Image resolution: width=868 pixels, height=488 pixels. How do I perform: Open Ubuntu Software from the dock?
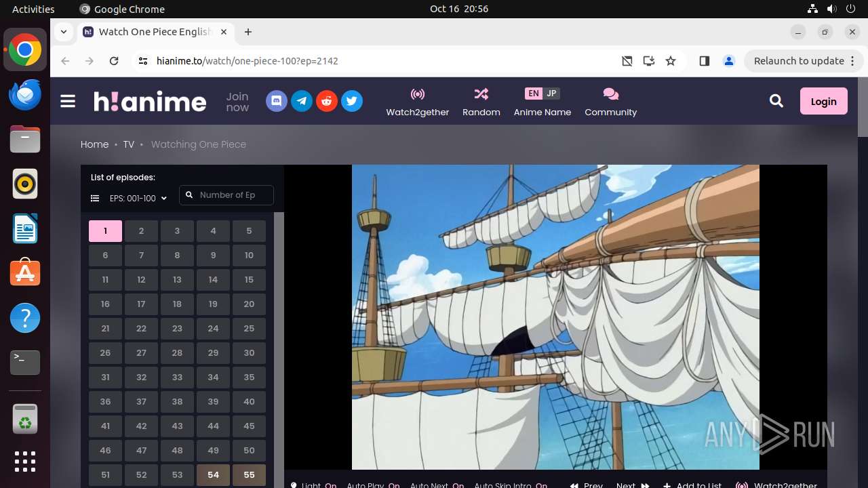tap(25, 274)
